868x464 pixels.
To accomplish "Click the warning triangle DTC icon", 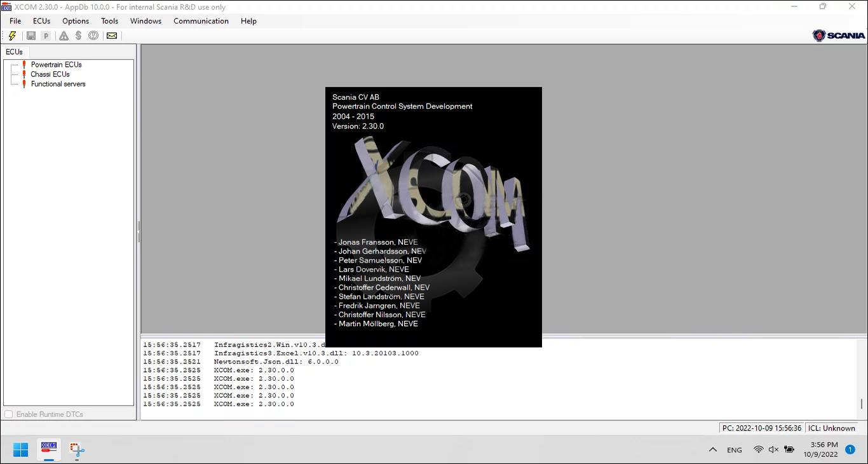I will click(63, 36).
